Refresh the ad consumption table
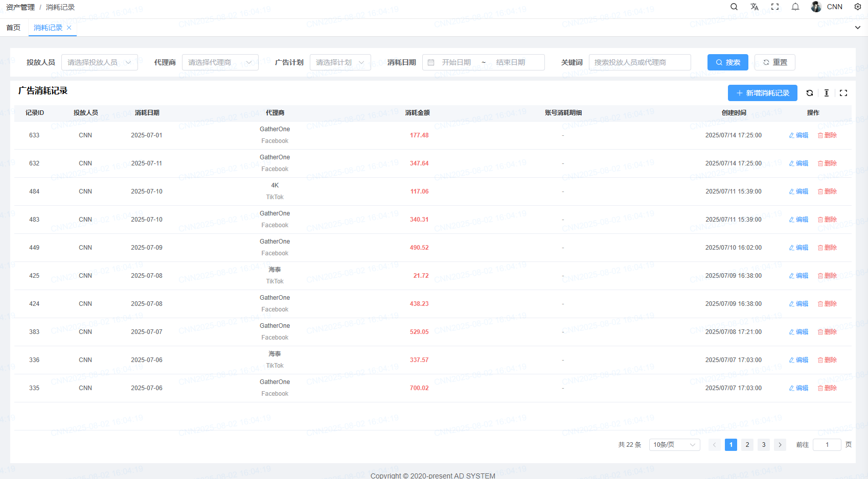This screenshot has width=868, height=479. (810, 93)
